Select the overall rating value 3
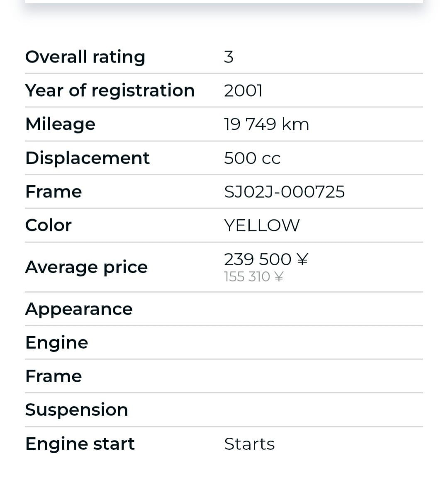448x485 pixels. click(229, 57)
